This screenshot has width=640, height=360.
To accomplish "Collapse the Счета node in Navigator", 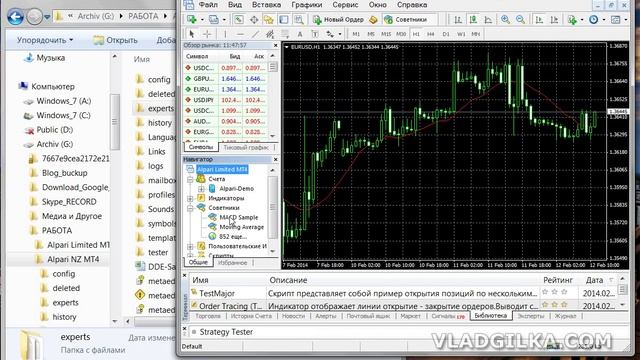I will click(x=190, y=179).
